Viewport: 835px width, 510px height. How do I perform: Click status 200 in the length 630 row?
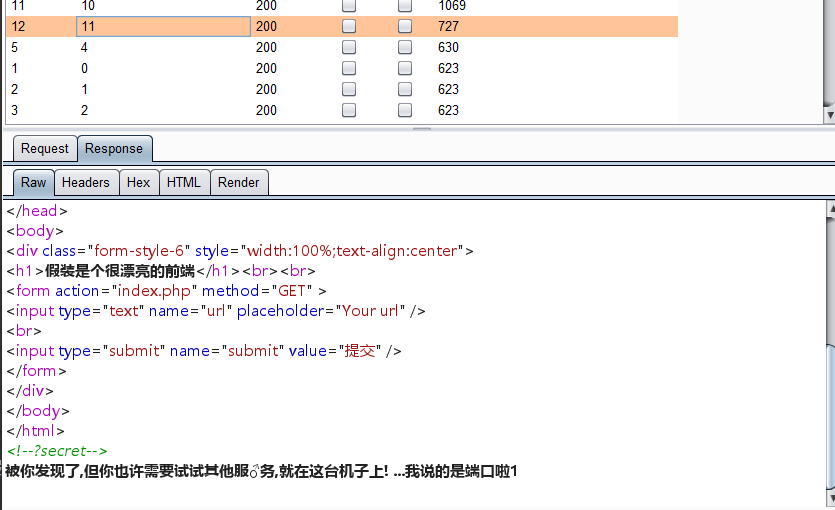[266, 47]
